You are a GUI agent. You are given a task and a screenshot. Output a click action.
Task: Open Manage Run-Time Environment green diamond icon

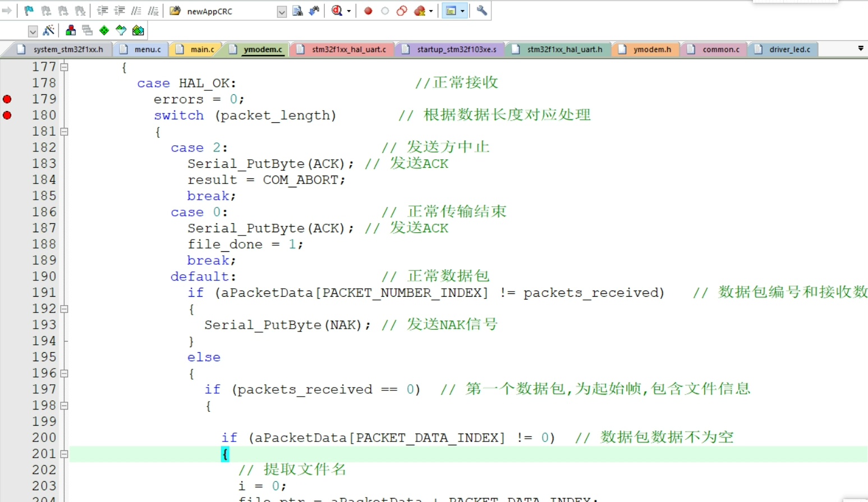[103, 31]
